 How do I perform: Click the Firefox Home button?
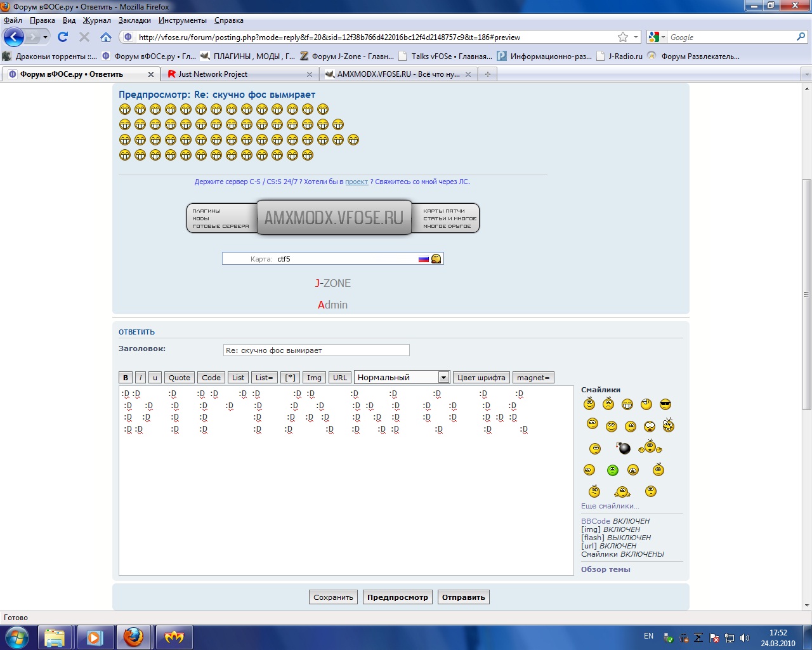click(106, 37)
